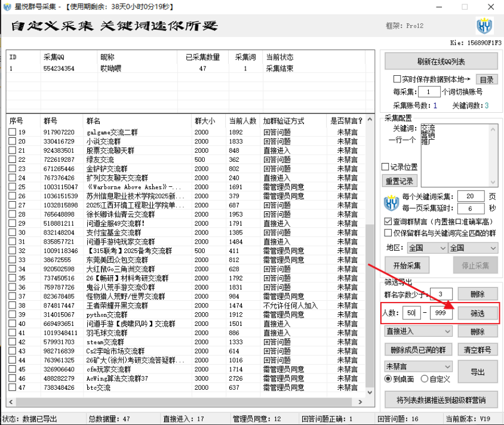
Task: Click the app icon in the title bar
Action: [6, 6]
